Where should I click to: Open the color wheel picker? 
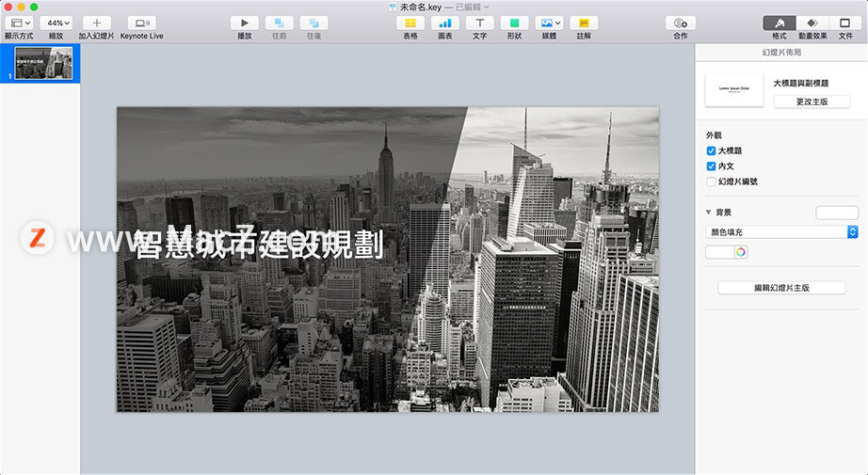741,252
